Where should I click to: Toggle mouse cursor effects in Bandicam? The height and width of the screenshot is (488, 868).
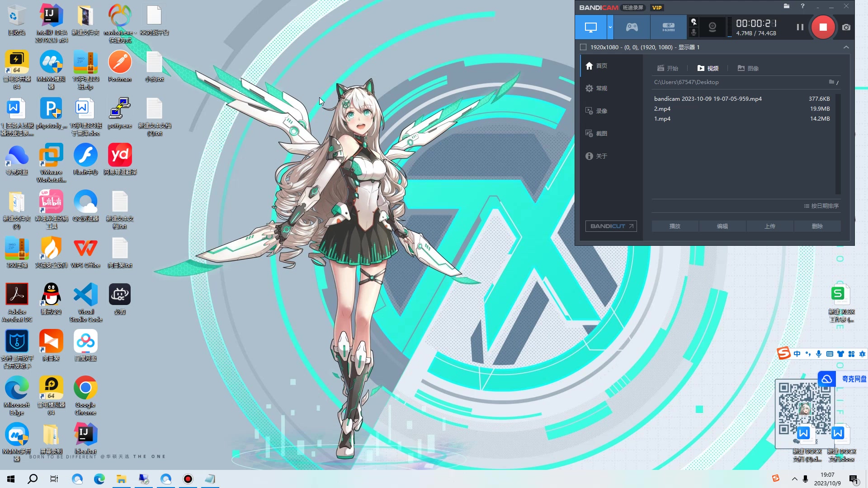click(x=693, y=22)
